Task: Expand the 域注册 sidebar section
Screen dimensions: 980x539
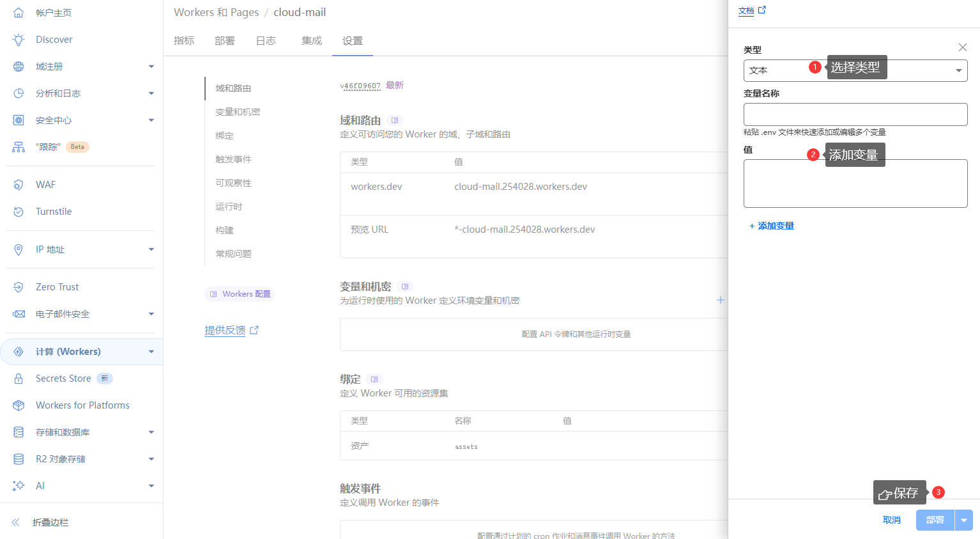Action: click(x=151, y=66)
